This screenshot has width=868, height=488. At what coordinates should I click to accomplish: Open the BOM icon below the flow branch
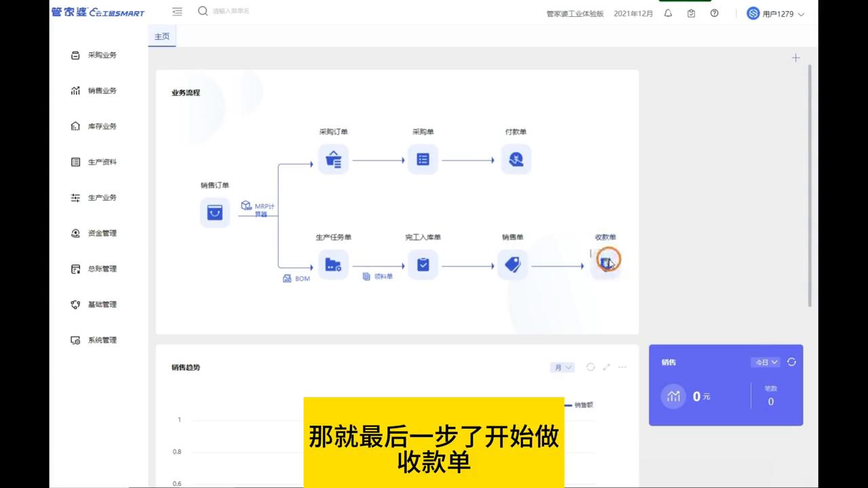(287, 278)
